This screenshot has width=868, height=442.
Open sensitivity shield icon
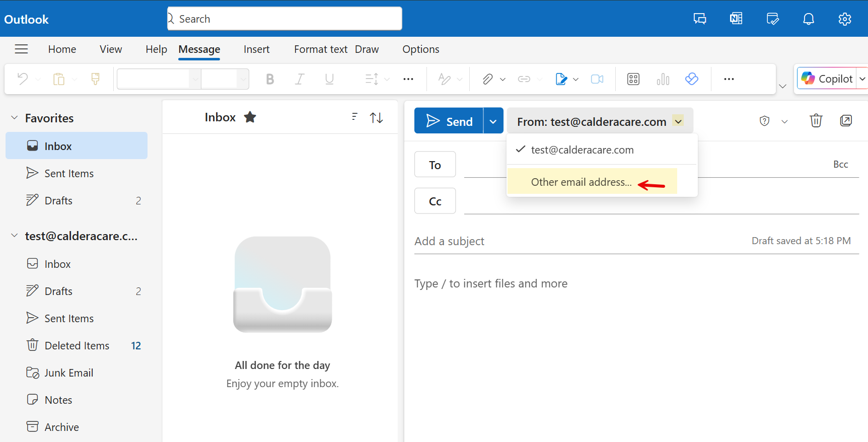tap(764, 121)
